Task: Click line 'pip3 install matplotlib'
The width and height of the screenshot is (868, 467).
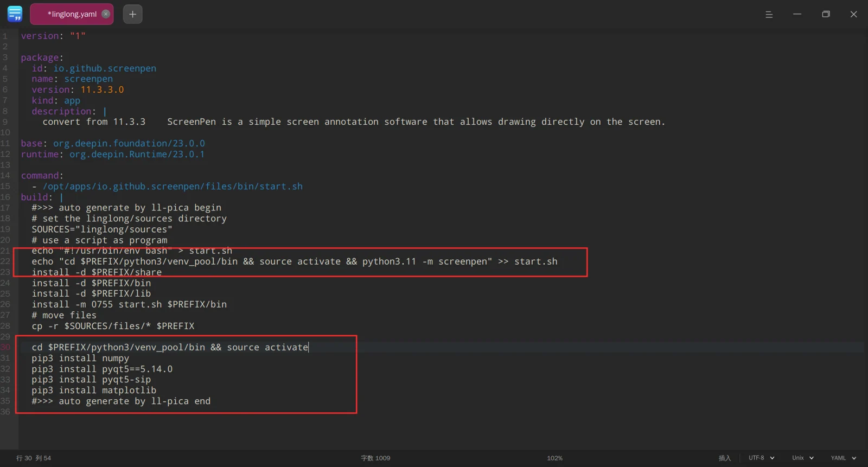Action: 94,390
